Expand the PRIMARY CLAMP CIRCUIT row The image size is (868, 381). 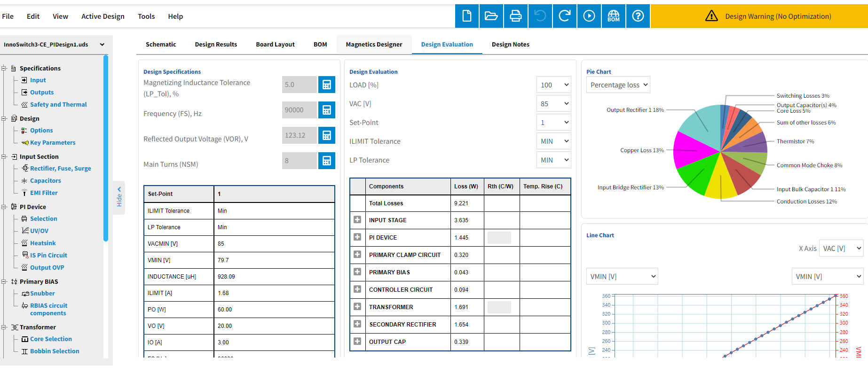(357, 255)
